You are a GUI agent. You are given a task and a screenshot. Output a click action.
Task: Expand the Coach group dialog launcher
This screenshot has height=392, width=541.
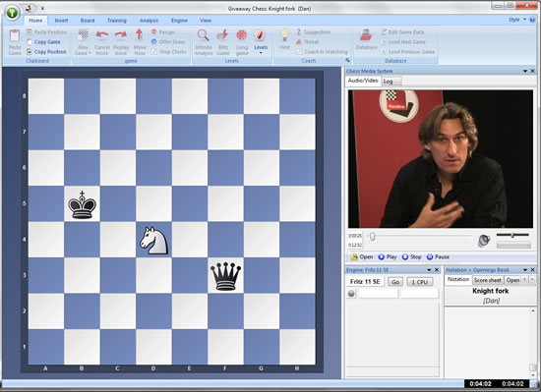click(x=347, y=60)
